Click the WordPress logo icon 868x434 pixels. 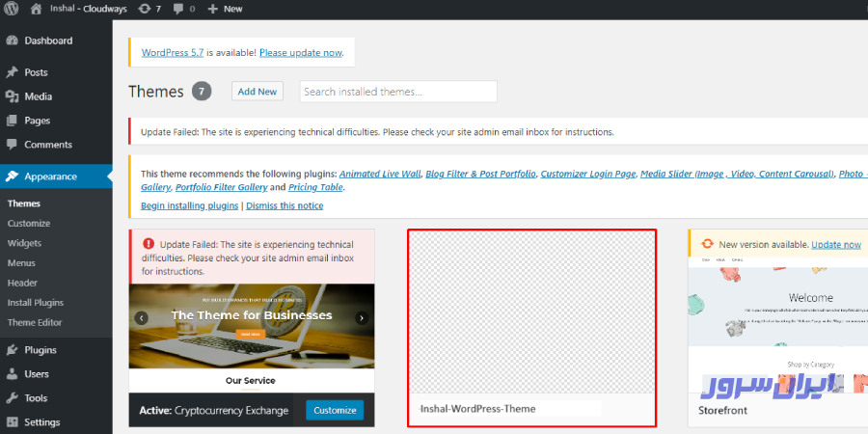12,9
